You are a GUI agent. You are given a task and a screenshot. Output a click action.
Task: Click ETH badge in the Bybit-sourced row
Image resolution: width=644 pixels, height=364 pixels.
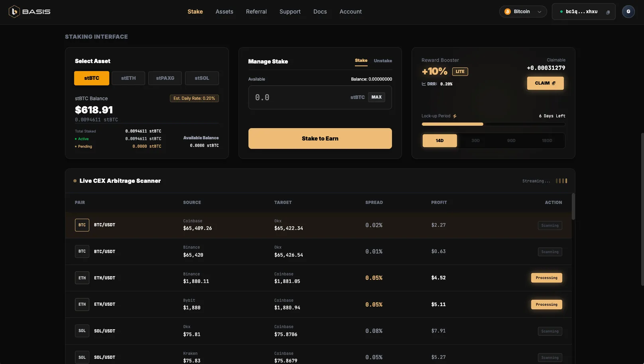pyautogui.click(x=82, y=305)
